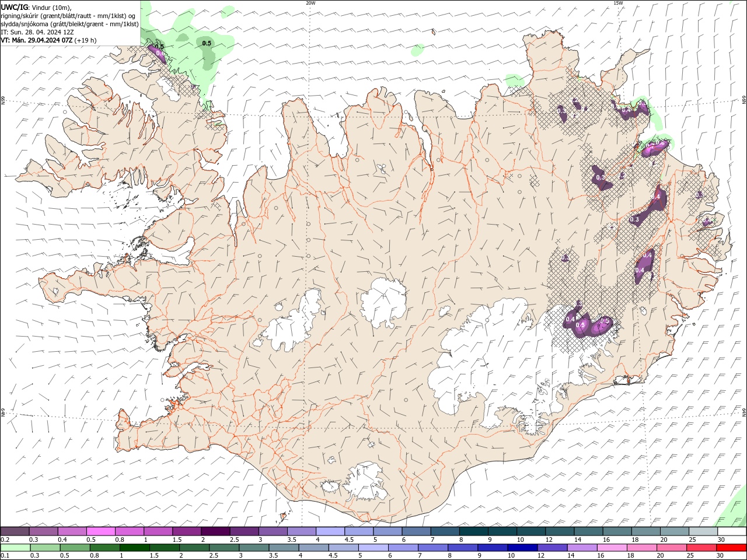Screen dimensions: 747x560
Task: Pick the slate-blue swatch labeled 6 in upper legend row
Action: coord(416,531)
